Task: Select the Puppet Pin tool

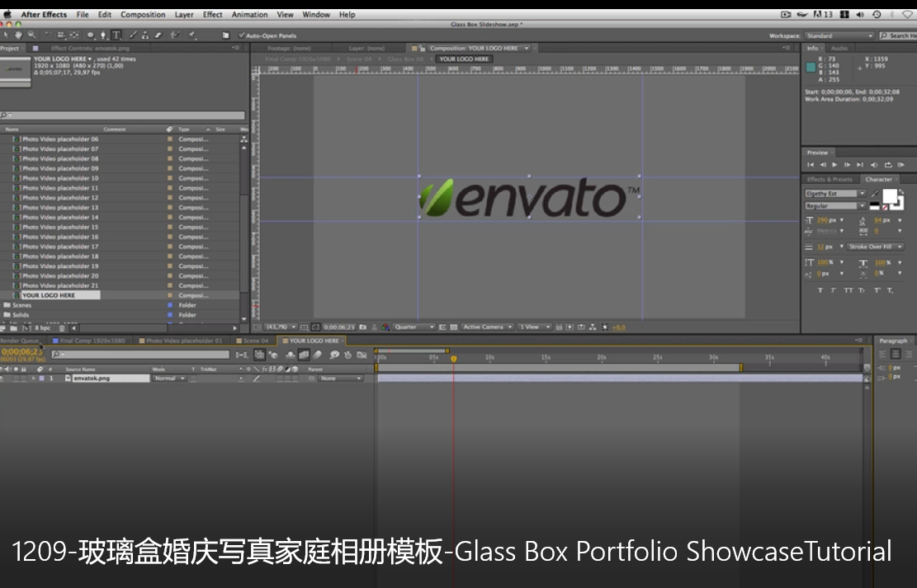Action: (x=191, y=35)
